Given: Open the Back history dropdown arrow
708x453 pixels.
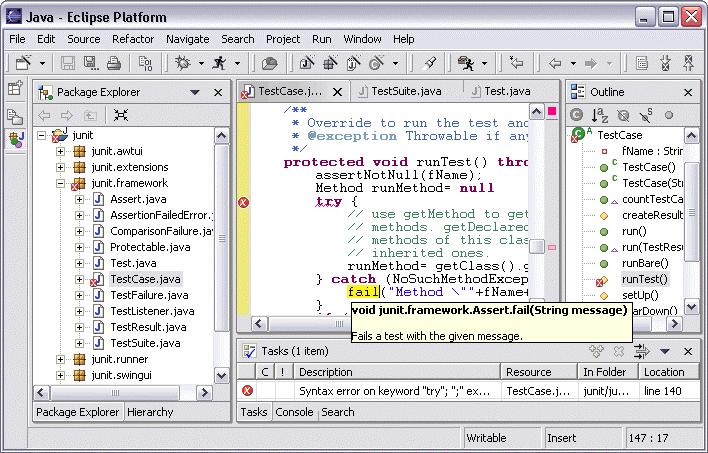Looking at the screenshot, I should tap(573, 63).
